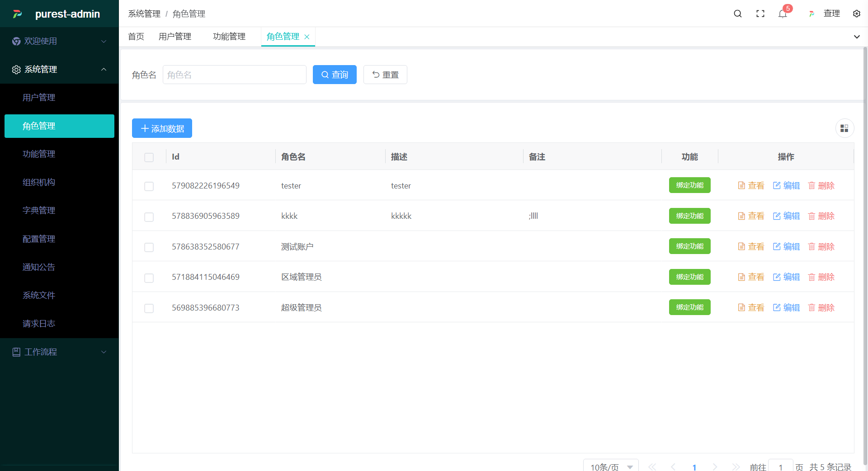Viewport: 868px width, 471px height.
Task: Open 组织机构 in sidebar
Action: (x=59, y=182)
